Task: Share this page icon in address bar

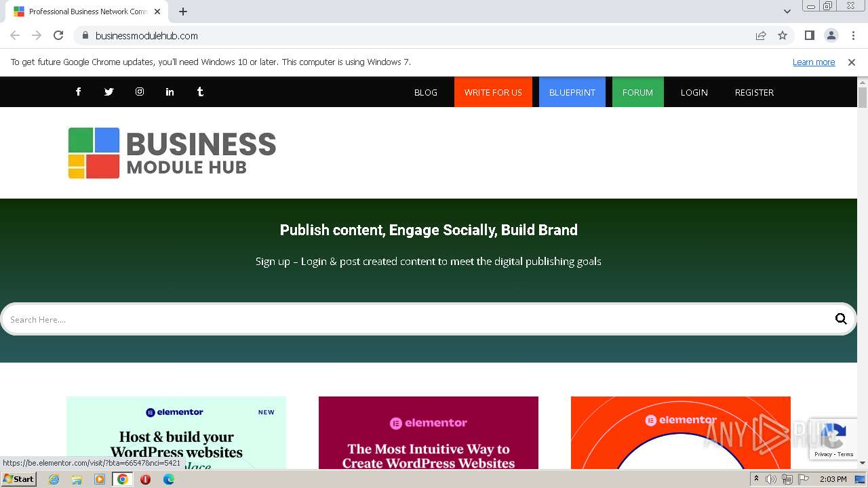Action: 761,35
